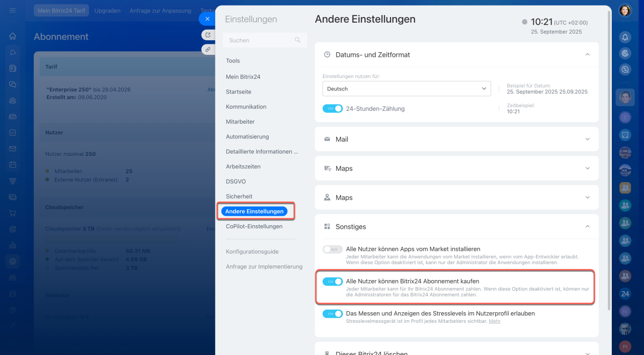The height and width of the screenshot is (355, 644).
Task: Open the Deutsch format dropdown
Action: [x=407, y=88]
